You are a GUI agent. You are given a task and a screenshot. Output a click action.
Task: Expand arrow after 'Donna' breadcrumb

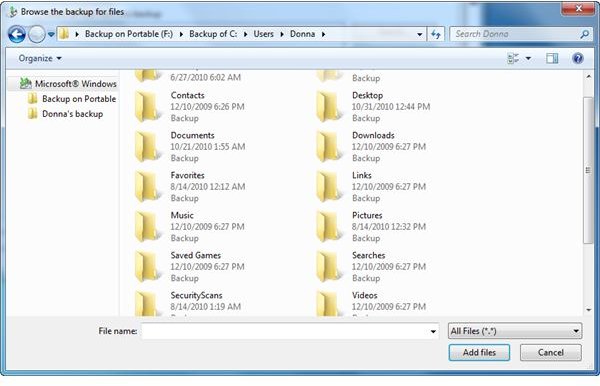[x=323, y=34]
